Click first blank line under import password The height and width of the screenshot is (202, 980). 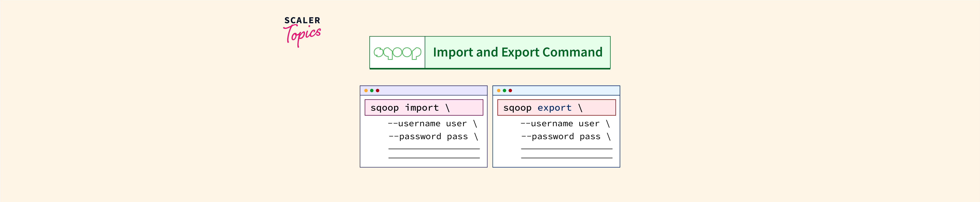click(x=434, y=149)
